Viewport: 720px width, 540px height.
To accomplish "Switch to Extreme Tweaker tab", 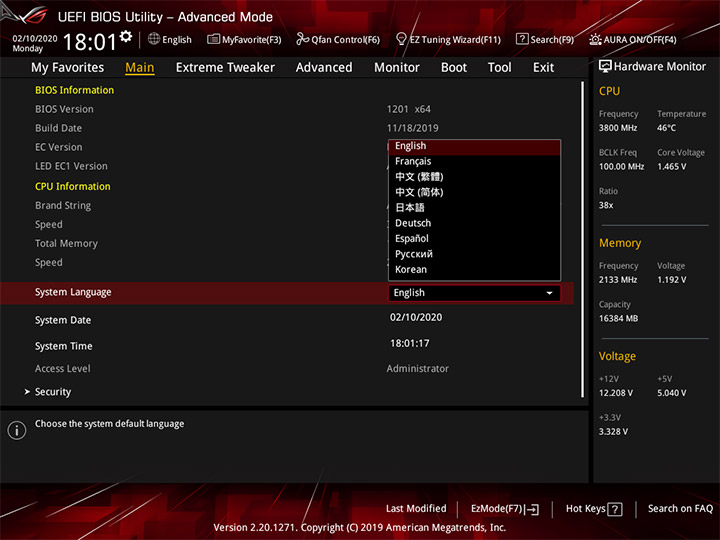I will (225, 68).
